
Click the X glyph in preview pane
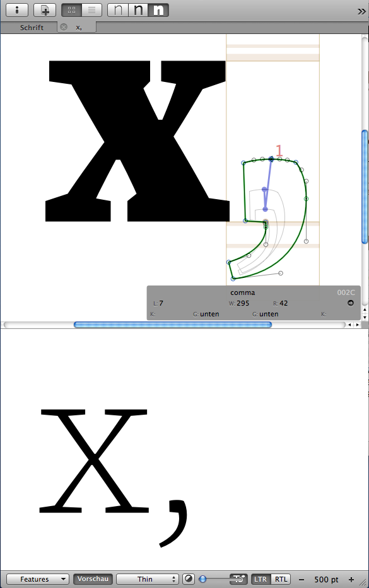[93, 461]
